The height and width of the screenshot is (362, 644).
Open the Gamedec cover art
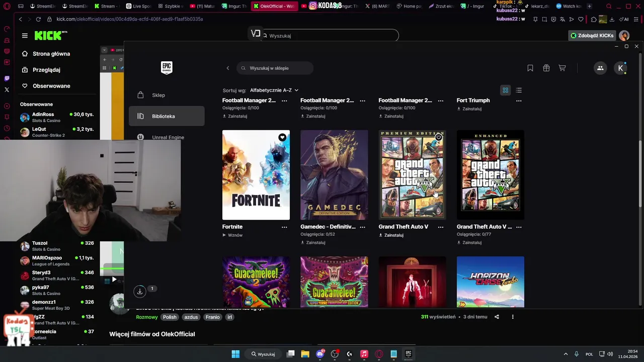click(x=334, y=175)
